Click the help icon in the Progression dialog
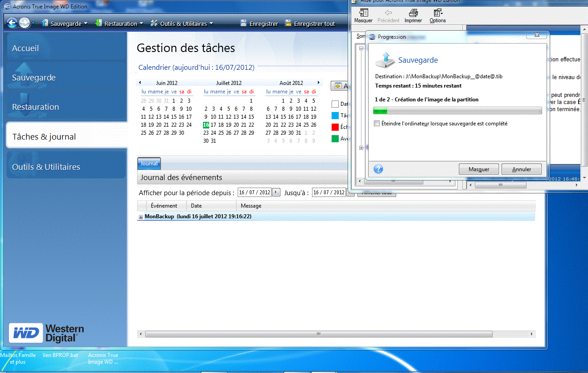The image size is (588, 373). point(378,169)
